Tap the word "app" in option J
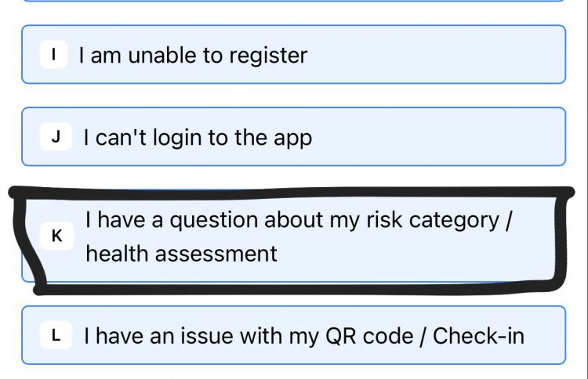Viewport: 588px width, 379px height. [x=292, y=139]
